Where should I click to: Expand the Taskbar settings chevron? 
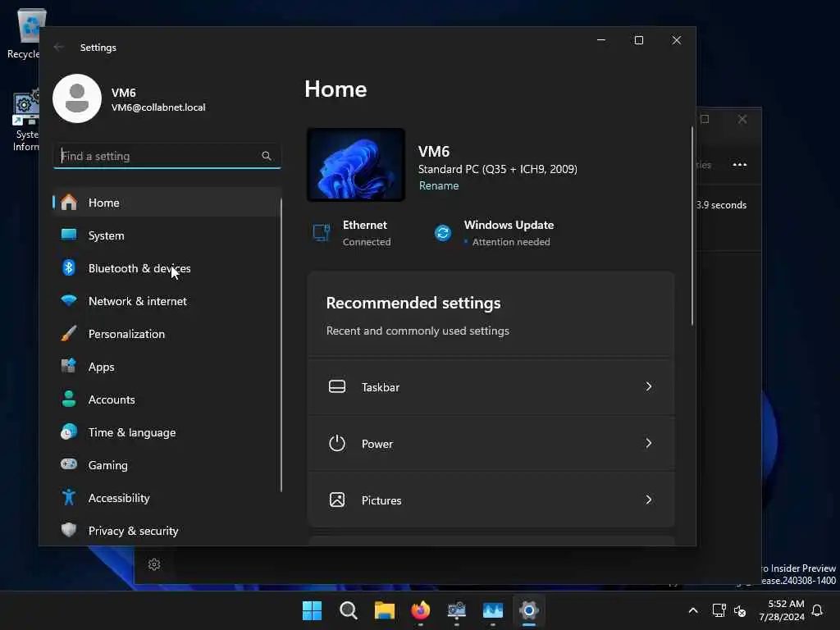649,386
